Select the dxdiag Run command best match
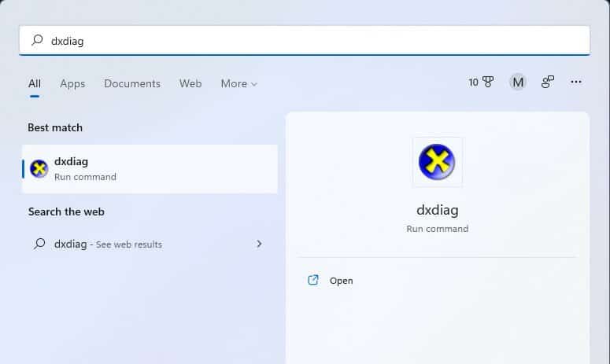Image resolution: width=610 pixels, height=364 pixels. (x=150, y=169)
